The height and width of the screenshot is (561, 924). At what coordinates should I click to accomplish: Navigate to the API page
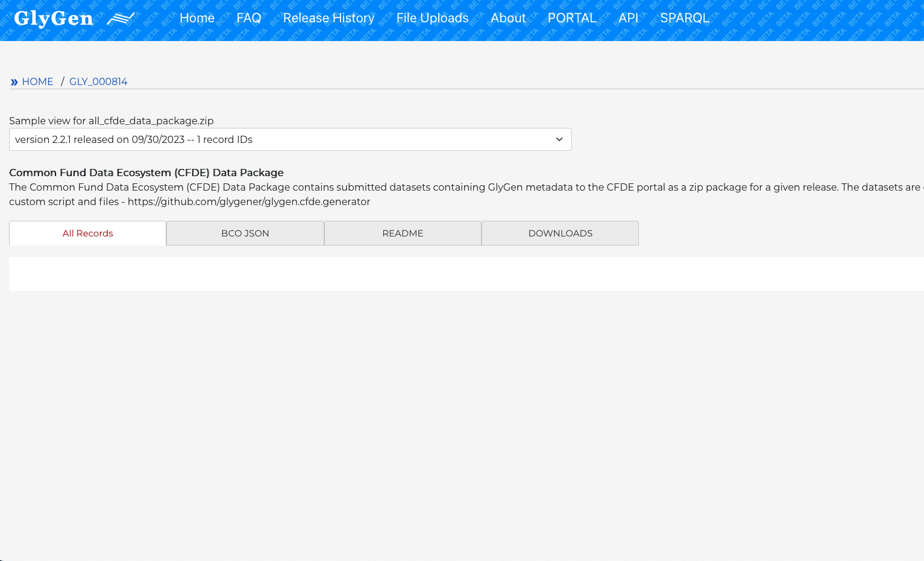(628, 18)
